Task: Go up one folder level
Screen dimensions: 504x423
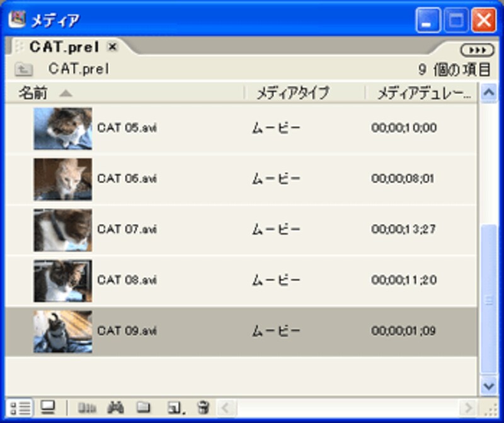Action: [24, 69]
